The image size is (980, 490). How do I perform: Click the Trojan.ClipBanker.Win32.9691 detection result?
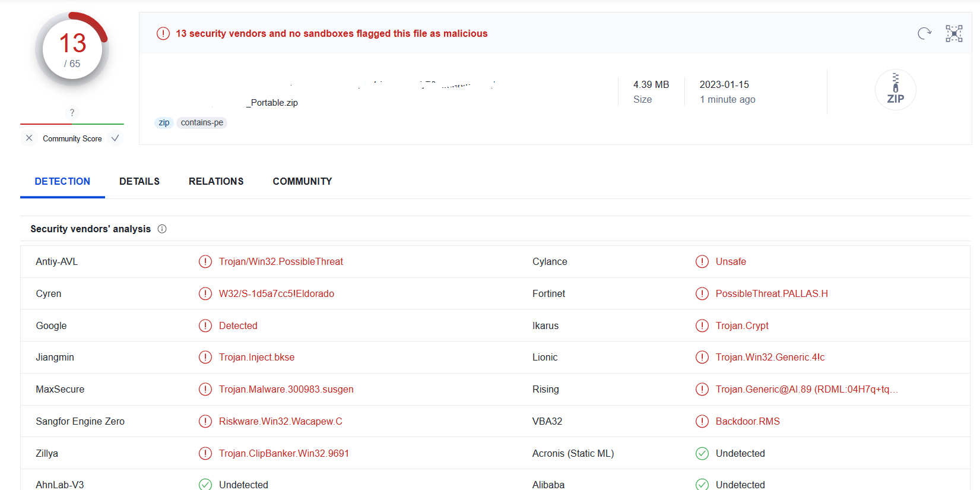tap(284, 454)
